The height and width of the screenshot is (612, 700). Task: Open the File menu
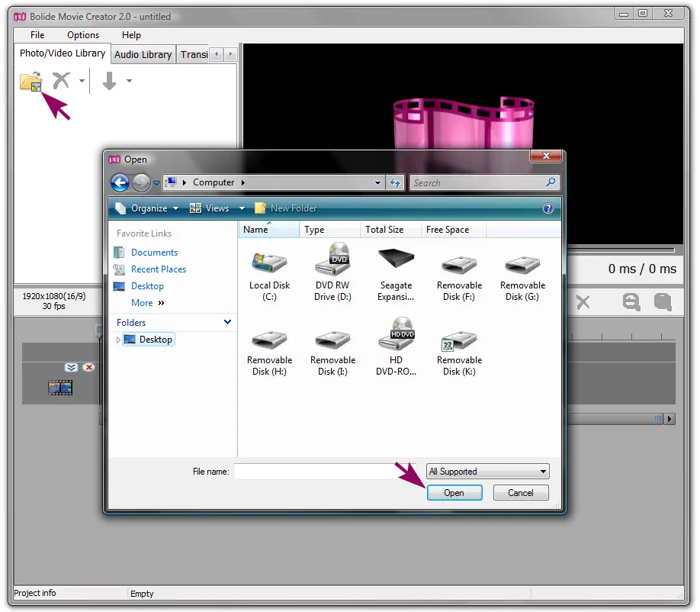pyautogui.click(x=37, y=35)
